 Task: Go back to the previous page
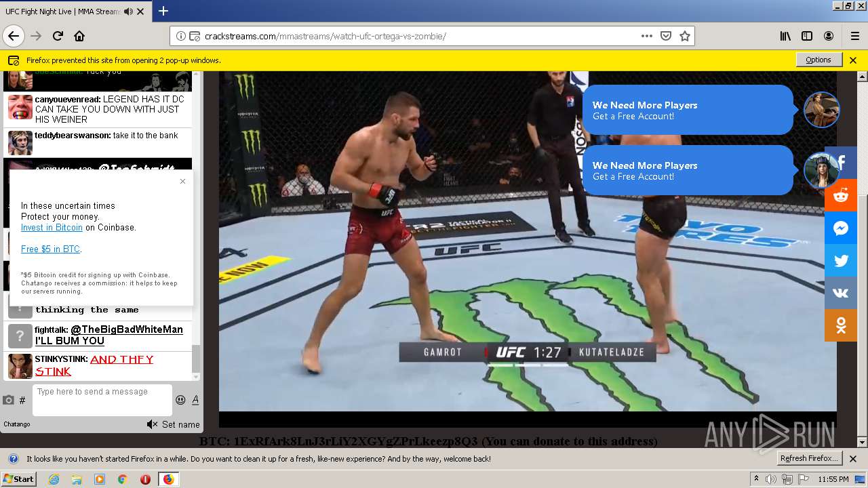click(x=14, y=36)
